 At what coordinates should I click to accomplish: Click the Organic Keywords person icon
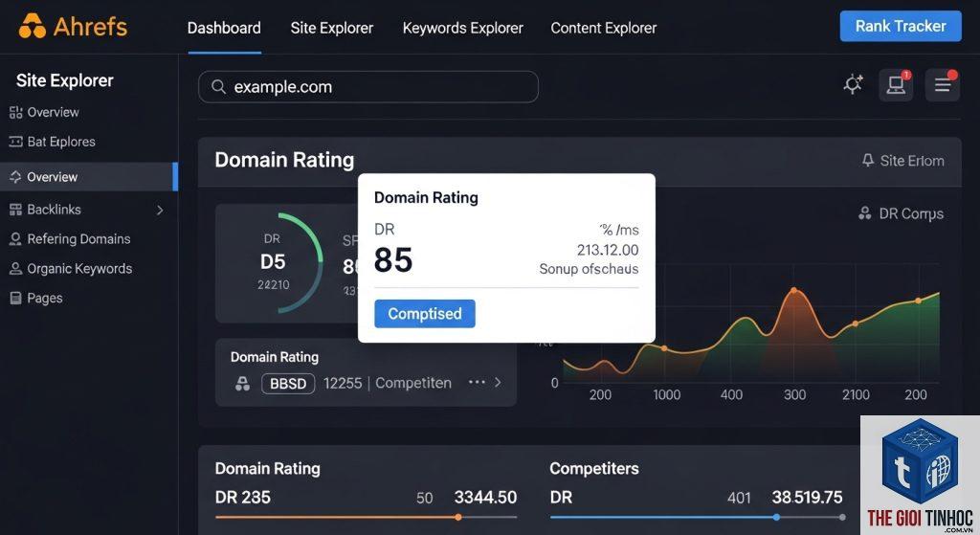coord(15,269)
